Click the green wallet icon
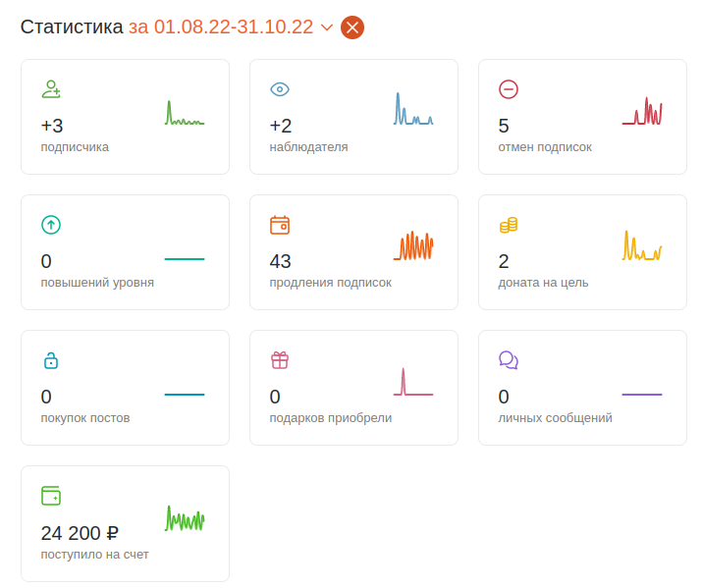Image resolution: width=702 pixels, height=588 pixels. point(51,496)
